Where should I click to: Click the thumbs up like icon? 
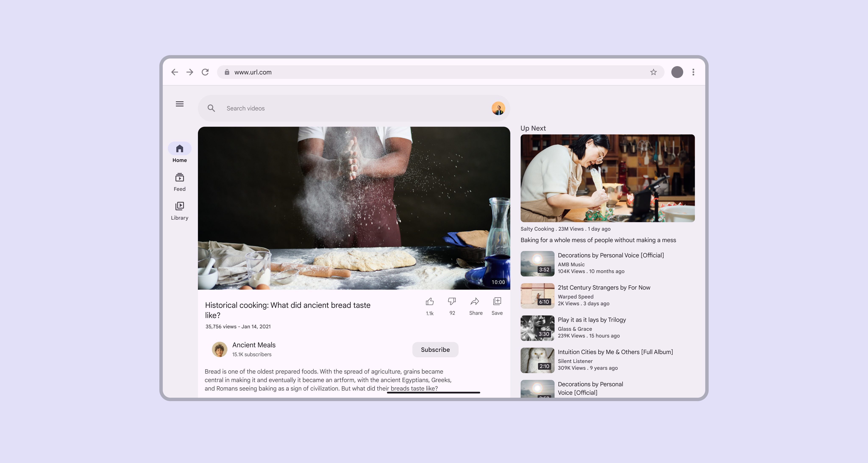(x=430, y=301)
